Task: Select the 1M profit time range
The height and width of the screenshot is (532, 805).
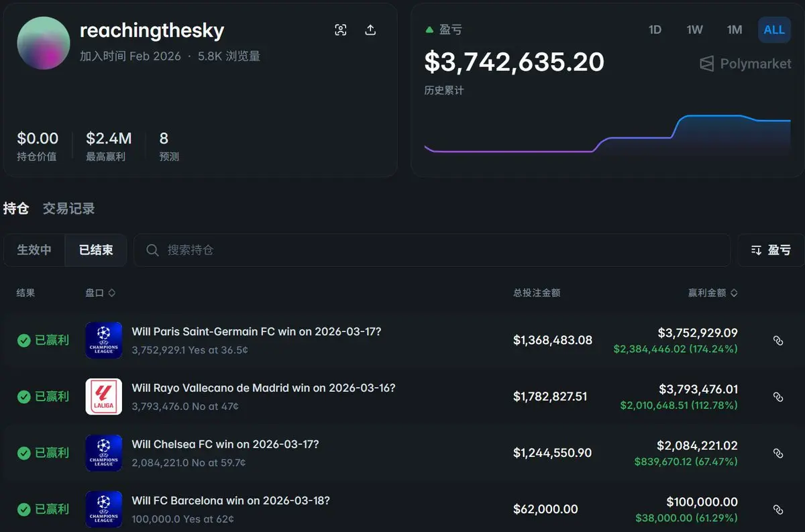Action: click(735, 30)
